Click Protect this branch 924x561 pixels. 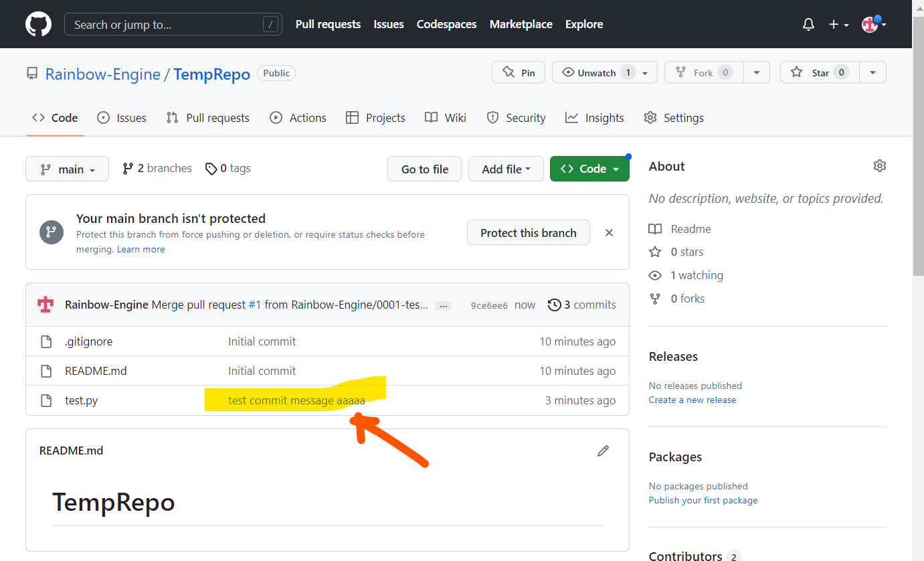[529, 233]
